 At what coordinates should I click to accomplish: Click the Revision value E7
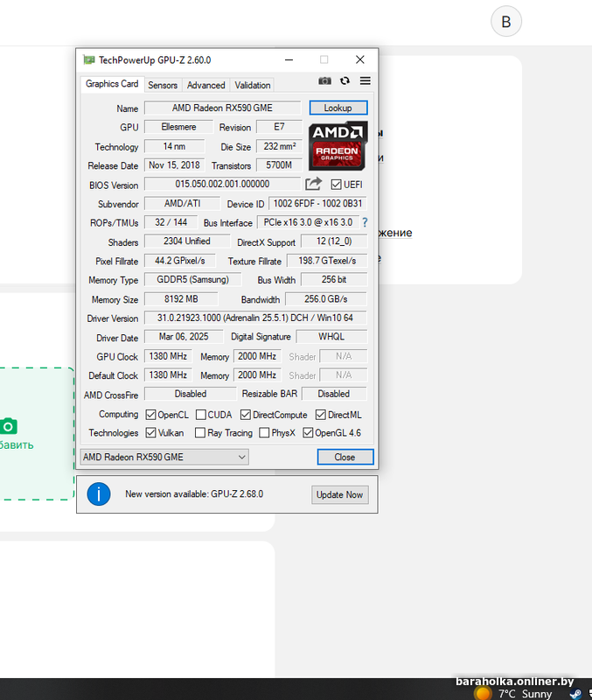pos(279,127)
